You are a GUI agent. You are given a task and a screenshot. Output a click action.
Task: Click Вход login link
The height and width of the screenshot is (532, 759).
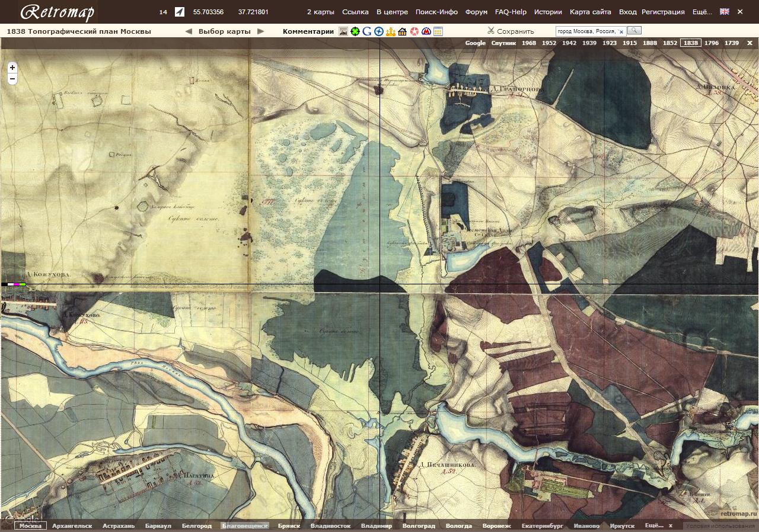[x=627, y=12]
